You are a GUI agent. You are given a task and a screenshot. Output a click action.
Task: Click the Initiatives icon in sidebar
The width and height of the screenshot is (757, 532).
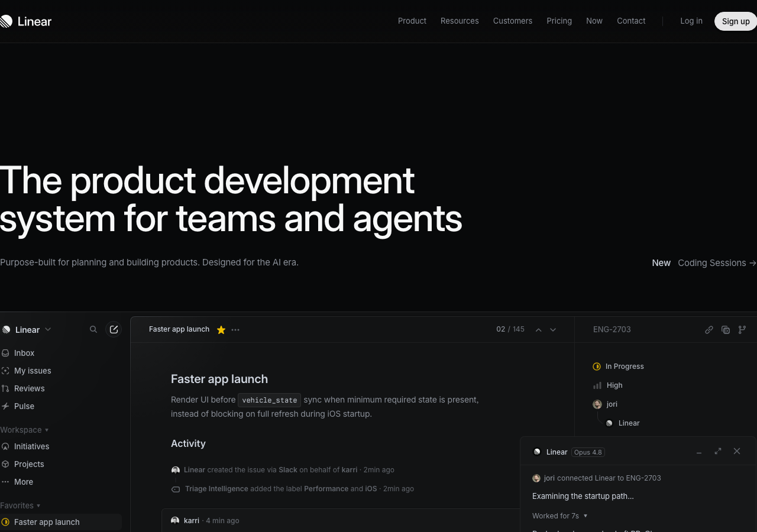pos(5,446)
